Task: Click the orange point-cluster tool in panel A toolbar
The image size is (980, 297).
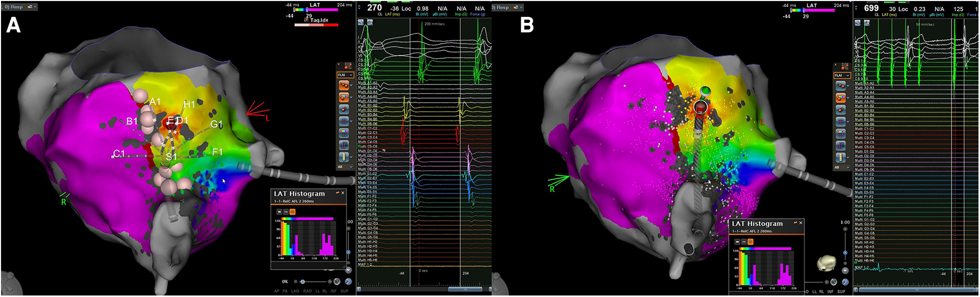Action: coord(344,85)
